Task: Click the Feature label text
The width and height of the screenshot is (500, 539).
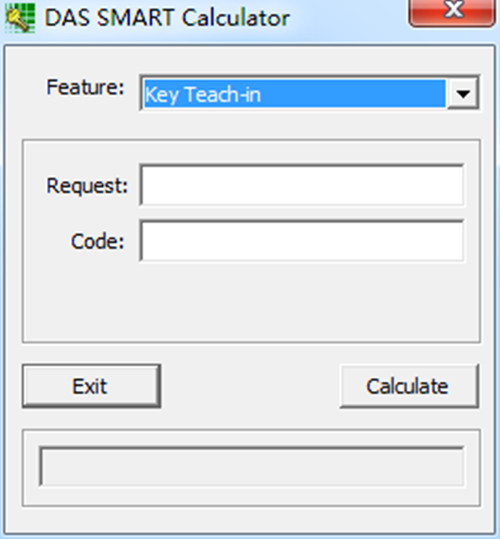Action: 85,87
